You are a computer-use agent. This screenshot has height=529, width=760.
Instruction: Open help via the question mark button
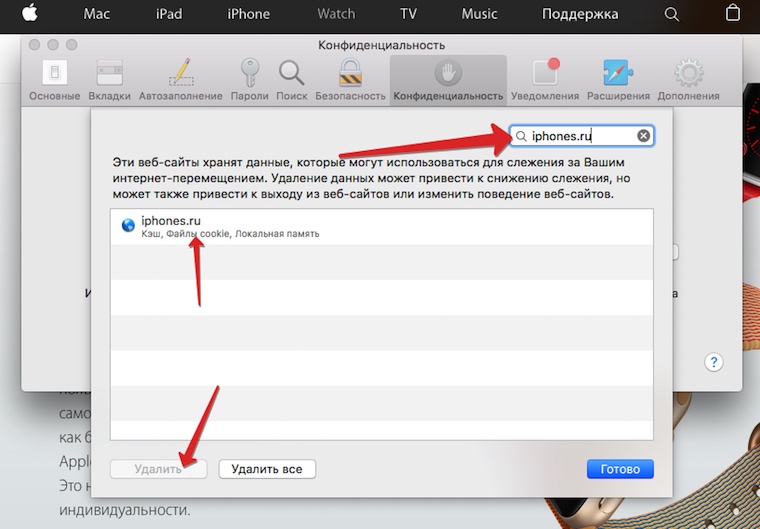click(713, 362)
